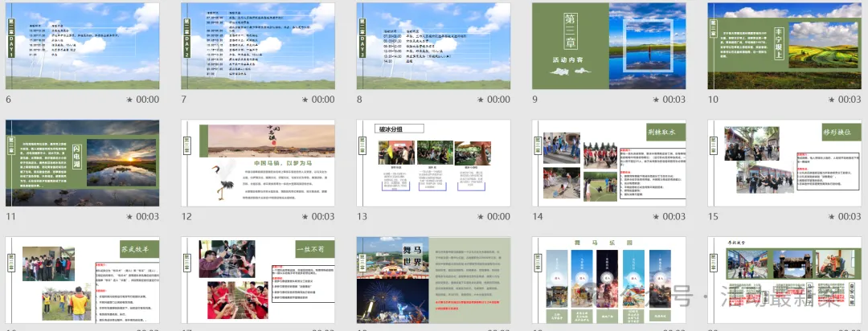Click slide number 6 label
The width and height of the screenshot is (868, 331).
pyautogui.click(x=8, y=100)
